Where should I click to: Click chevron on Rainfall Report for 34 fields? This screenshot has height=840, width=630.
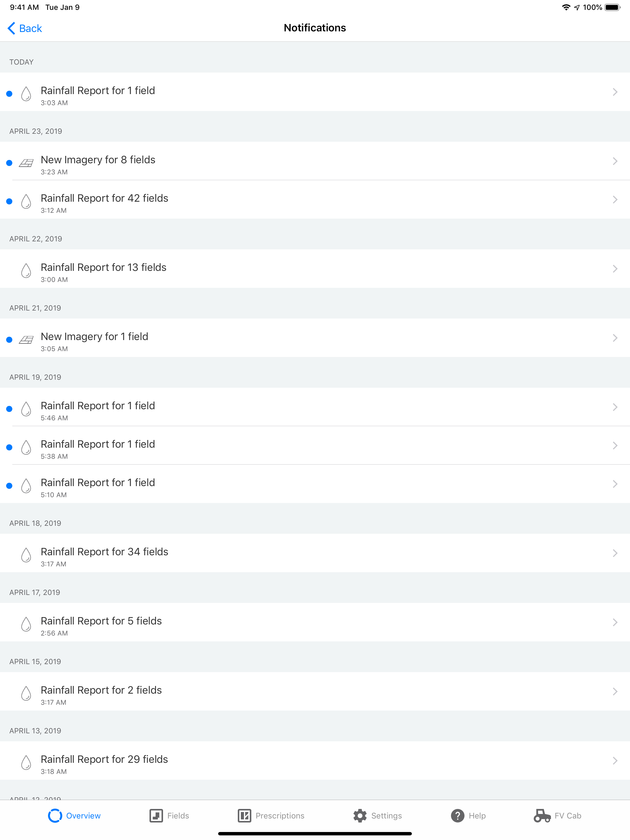point(614,553)
